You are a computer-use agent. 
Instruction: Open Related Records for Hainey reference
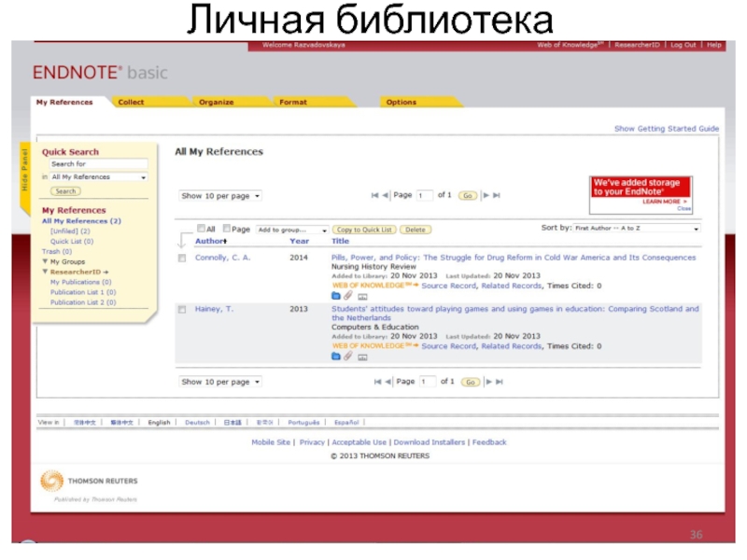coord(511,346)
